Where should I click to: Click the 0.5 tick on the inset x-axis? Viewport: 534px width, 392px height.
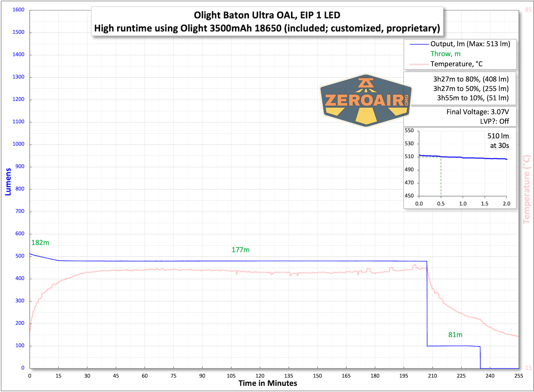[x=441, y=204]
